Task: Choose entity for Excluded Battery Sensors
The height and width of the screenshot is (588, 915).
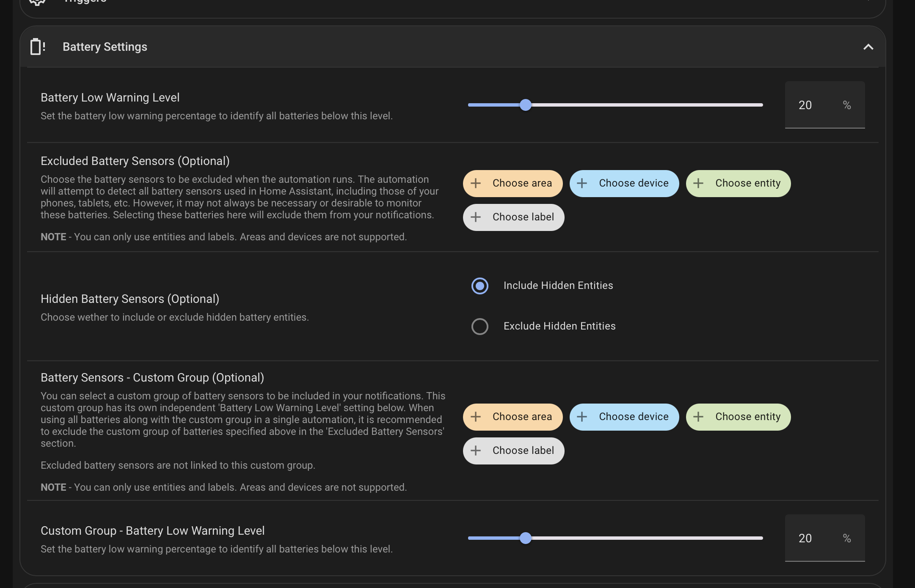Action: tap(738, 183)
